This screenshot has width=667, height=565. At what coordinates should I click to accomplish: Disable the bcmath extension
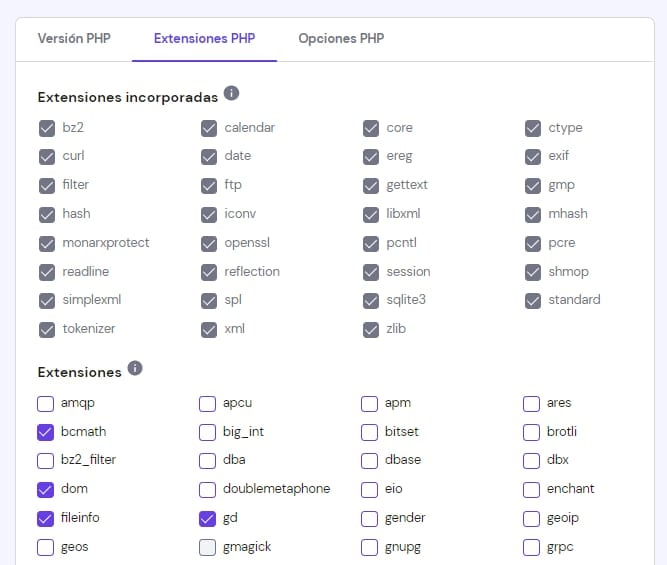click(x=46, y=432)
